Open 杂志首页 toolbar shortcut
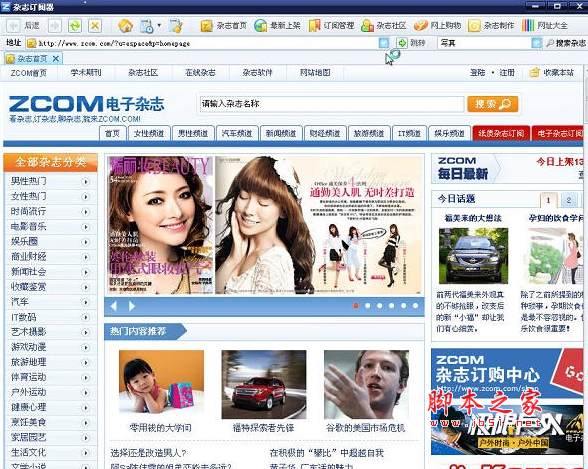This screenshot has height=469, width=588. click(x=224, y=25)
